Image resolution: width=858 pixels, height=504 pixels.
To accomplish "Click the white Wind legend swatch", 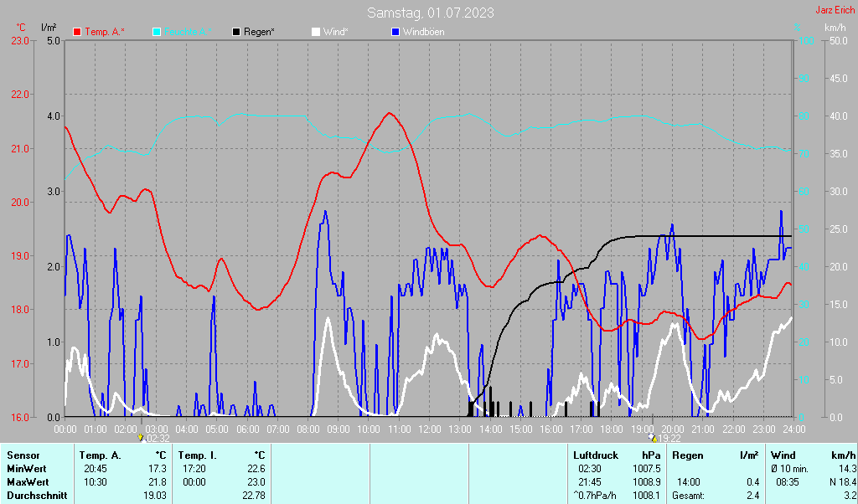I will click(316, 32).
